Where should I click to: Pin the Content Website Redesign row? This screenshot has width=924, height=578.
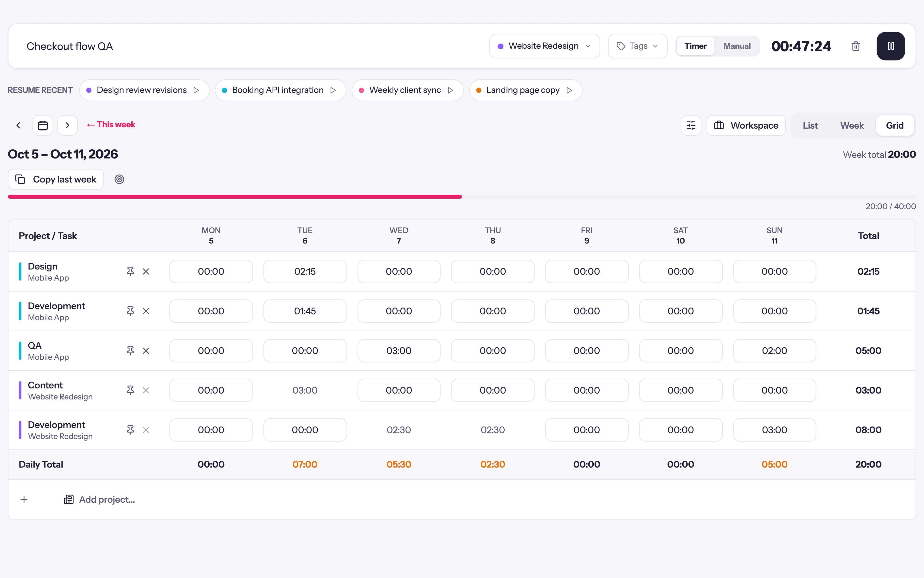130,390
